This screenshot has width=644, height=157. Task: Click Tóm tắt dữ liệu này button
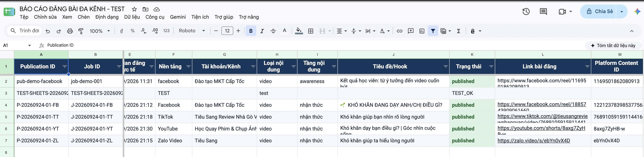613,45
